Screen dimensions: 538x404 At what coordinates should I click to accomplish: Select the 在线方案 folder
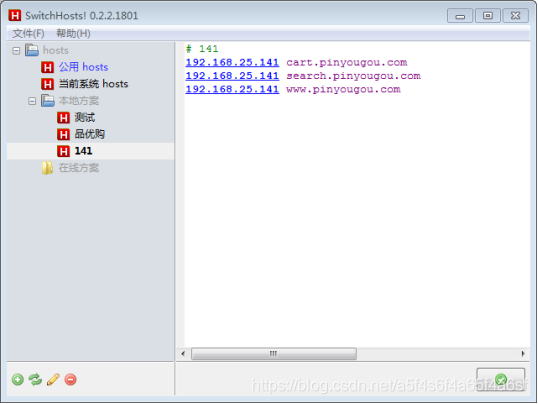coord(79,168)
